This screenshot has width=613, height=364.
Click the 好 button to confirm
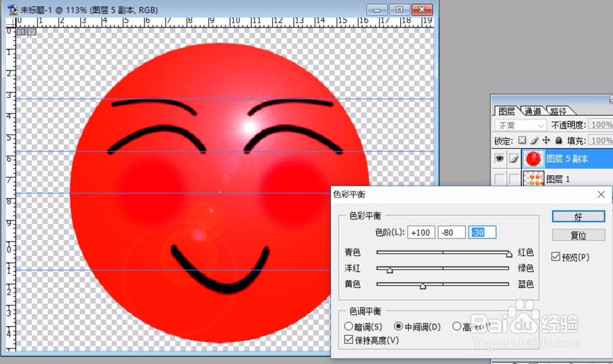(x=577, y=216)
